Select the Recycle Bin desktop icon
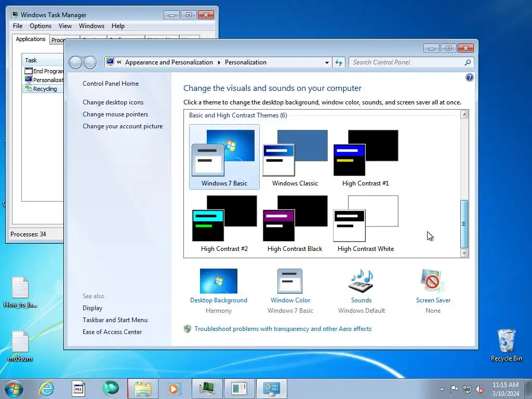This screenshot has height=399, width=532. (x=506, y=345)
